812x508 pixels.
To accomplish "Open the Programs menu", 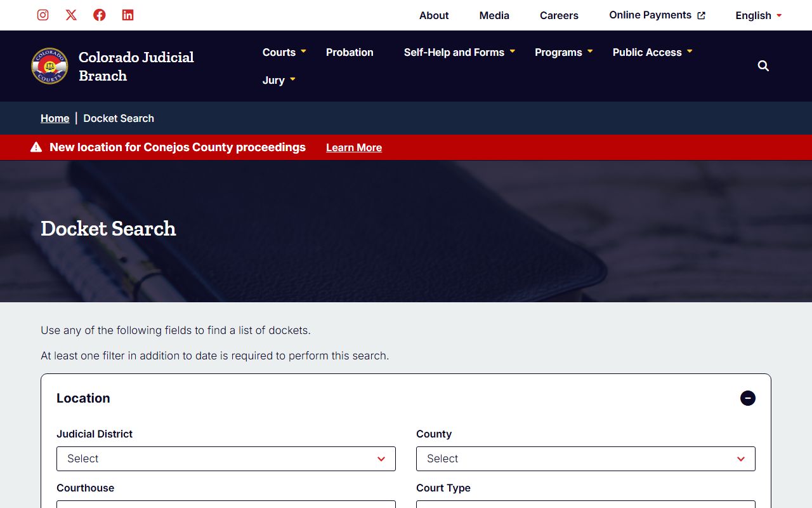I will [563, 52].
